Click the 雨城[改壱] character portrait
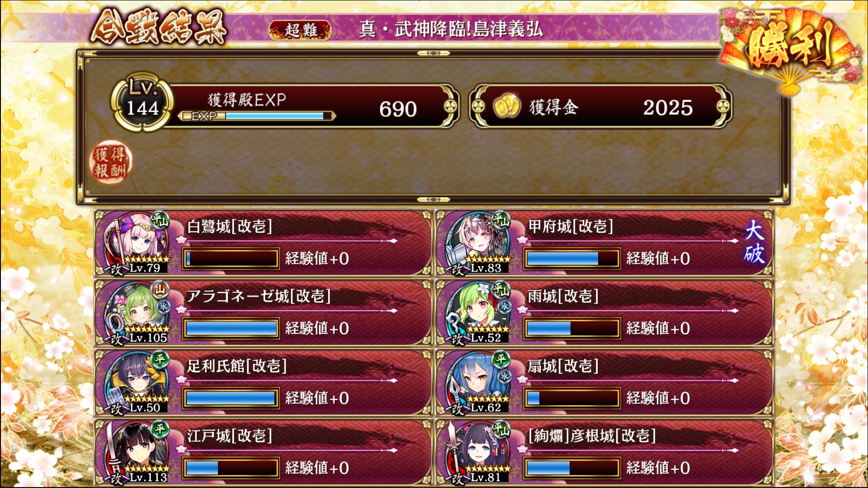The height and width of the screenshot is (488, 868). [x=477, y=313]
